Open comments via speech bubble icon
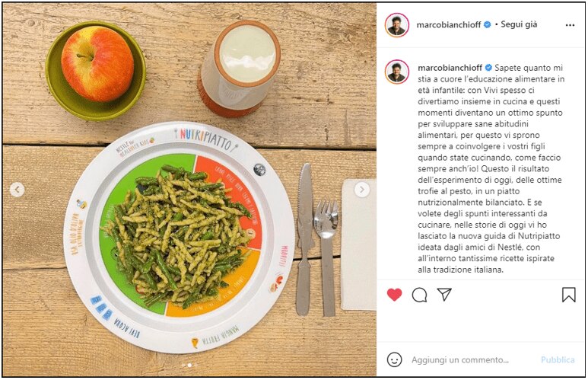This screenshot has height=380, width=588. pyautogui.click(x=419, y=295)
